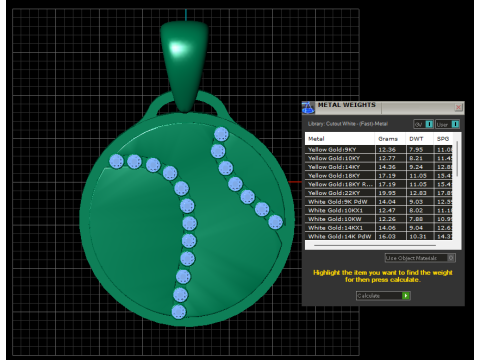Click the 14.04 grams cell
The image size is (480, 360).
[391, 201]
